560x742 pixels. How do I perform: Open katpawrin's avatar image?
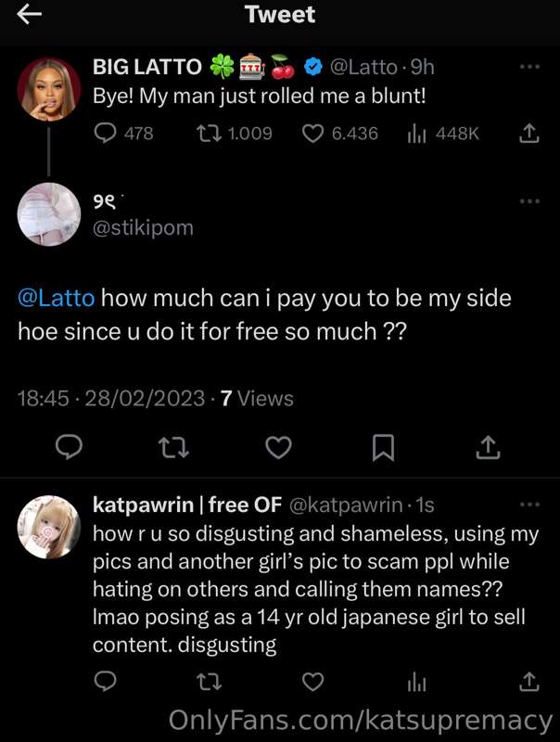(x=49, y=527)
